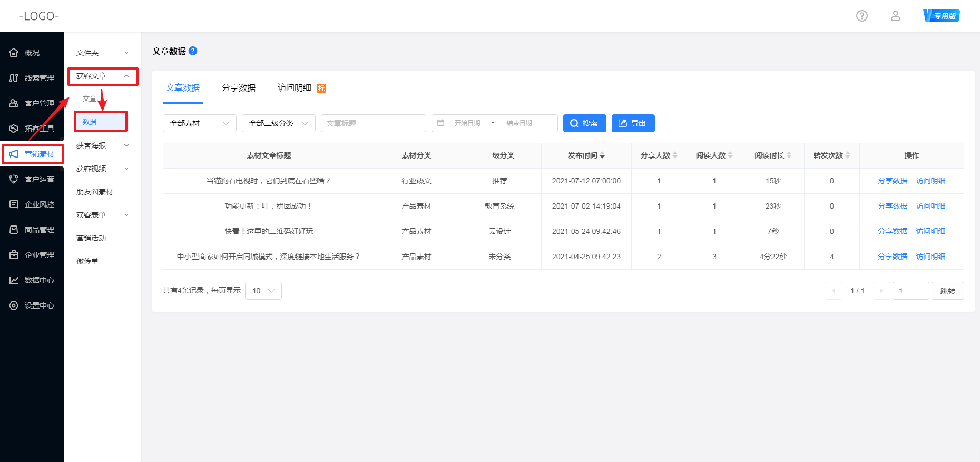Click the 专用版 badge icon
The image size is (980, 462).
[x=942, y=16]
